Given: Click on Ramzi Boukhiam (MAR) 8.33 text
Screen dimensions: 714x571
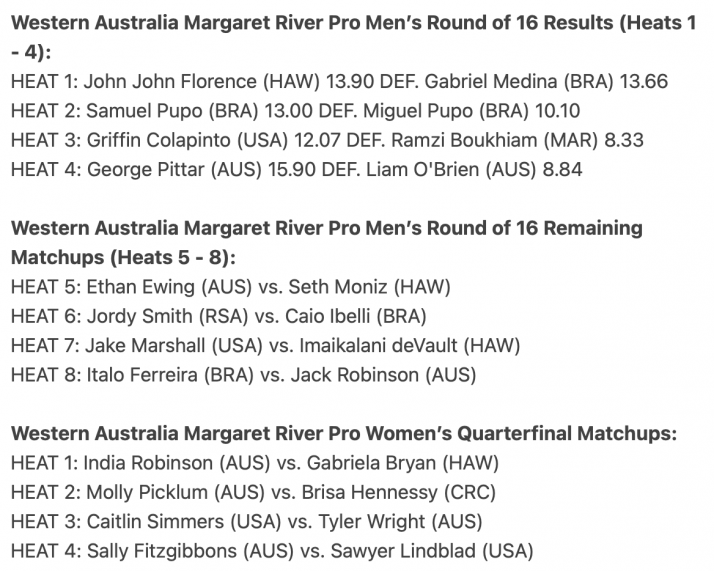Looking at the screenshot, I should pos(517,140).
